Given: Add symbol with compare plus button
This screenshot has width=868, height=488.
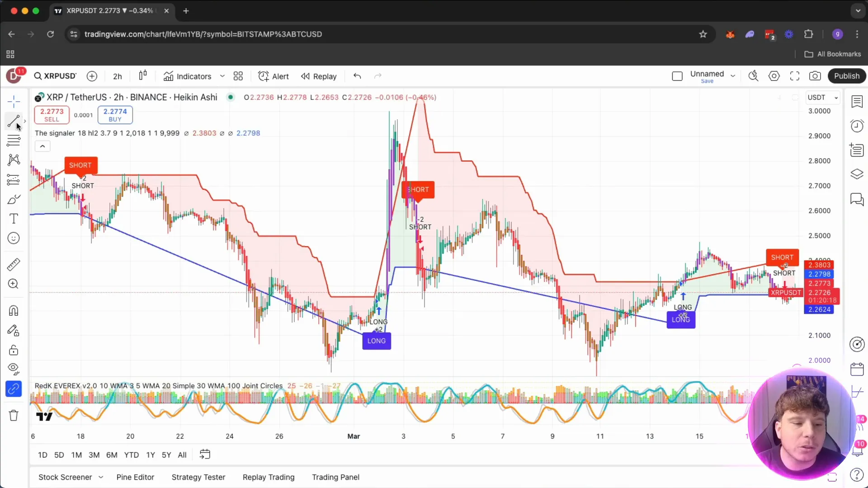Looking at the screenshot, I should [x=92, y=76].
